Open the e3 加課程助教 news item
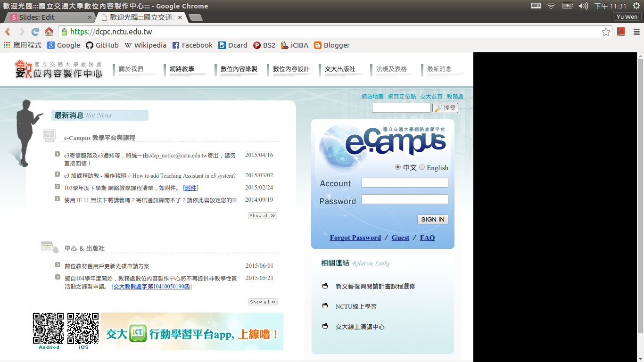Screen dimensions: 644x362 (x=150, y=176)
